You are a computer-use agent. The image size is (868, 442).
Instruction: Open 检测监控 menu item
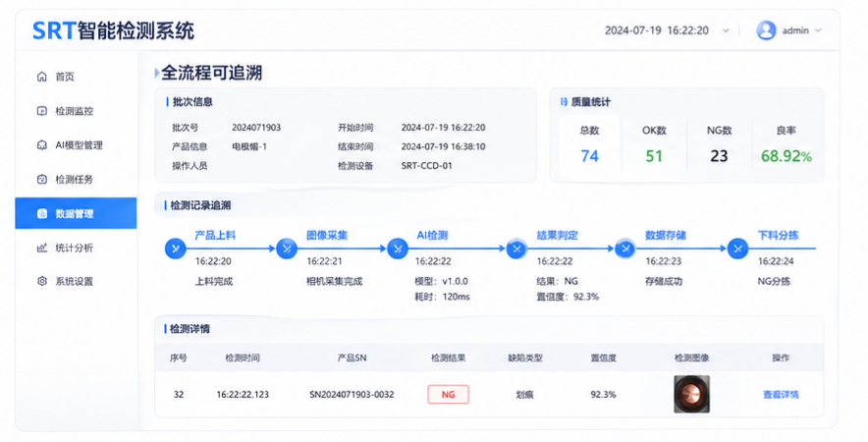coord(76,111)
